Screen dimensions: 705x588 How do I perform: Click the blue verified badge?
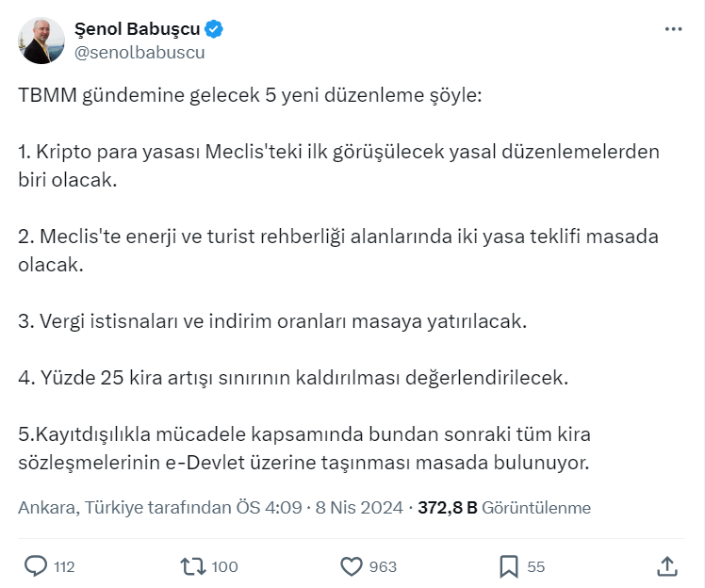(214, 30)
